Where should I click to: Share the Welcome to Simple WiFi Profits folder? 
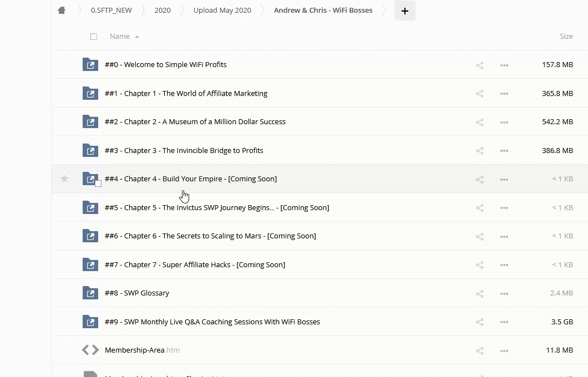tap(479, 65)
